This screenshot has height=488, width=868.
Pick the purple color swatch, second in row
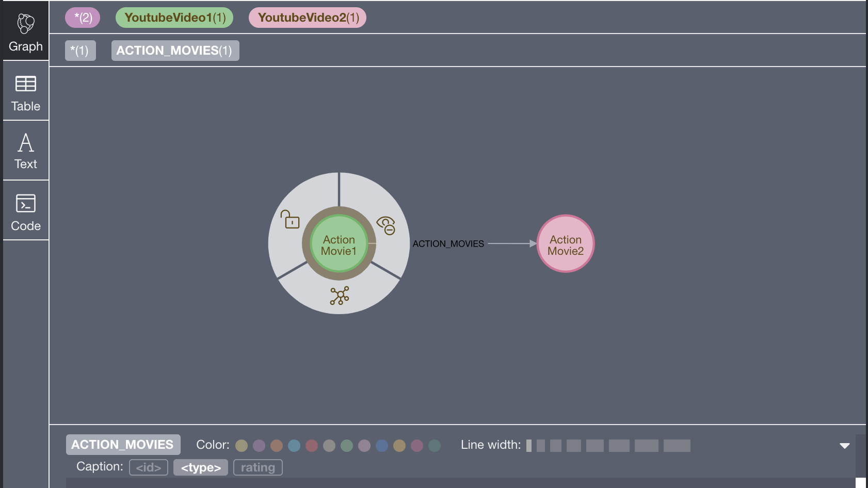(x=259, y=446)
